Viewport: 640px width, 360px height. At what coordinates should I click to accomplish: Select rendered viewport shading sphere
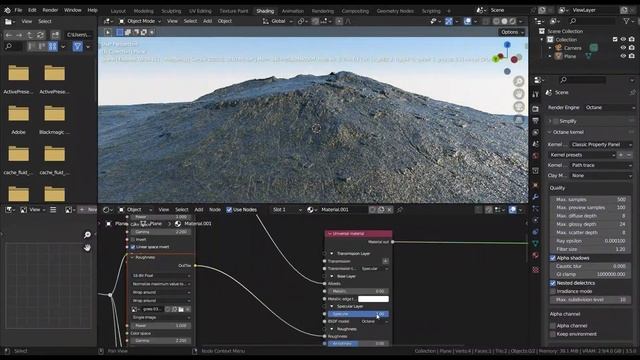click(x=513, y=21)
